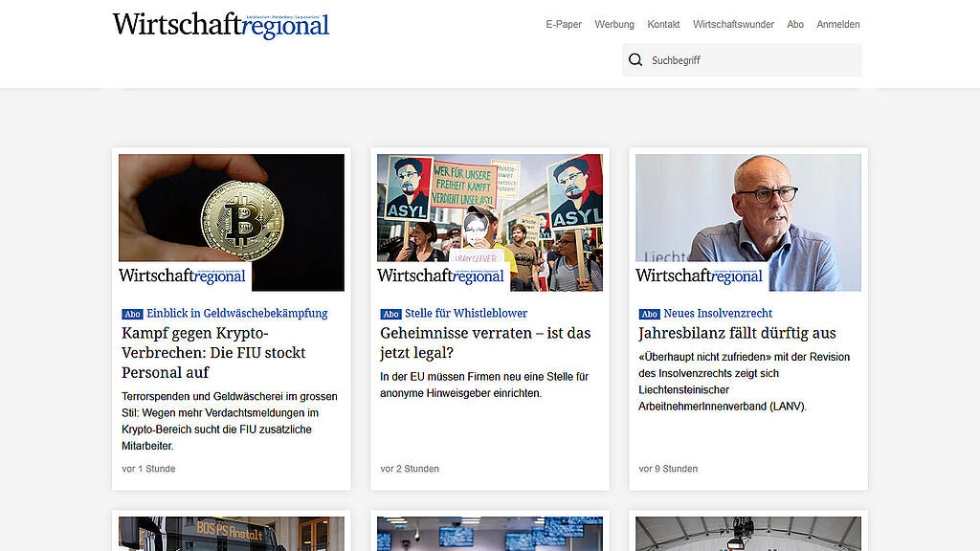Open the Kontakt link
The height and width of the screenshot is (551, 980).
[663, 24]
